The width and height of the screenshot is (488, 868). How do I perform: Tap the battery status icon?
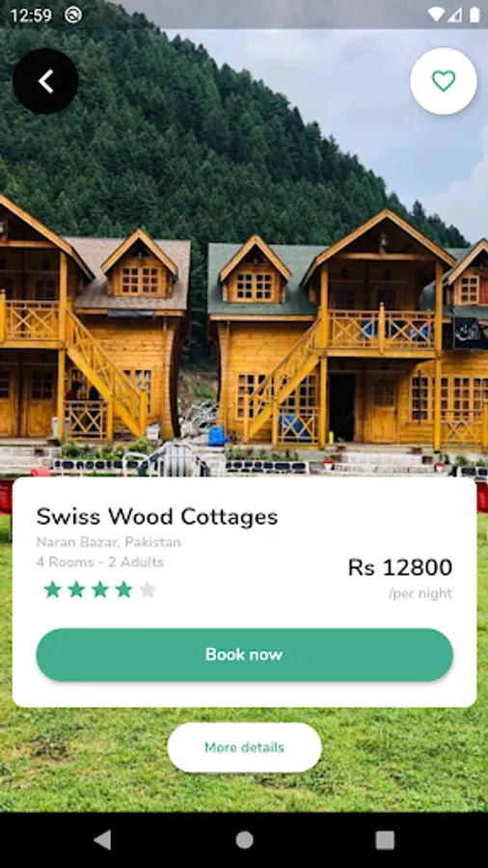[474, 14]
